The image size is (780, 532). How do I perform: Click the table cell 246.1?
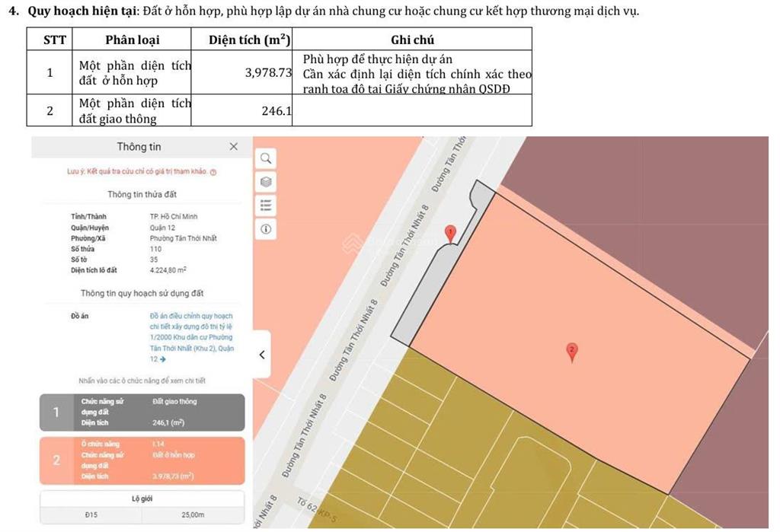241,110
